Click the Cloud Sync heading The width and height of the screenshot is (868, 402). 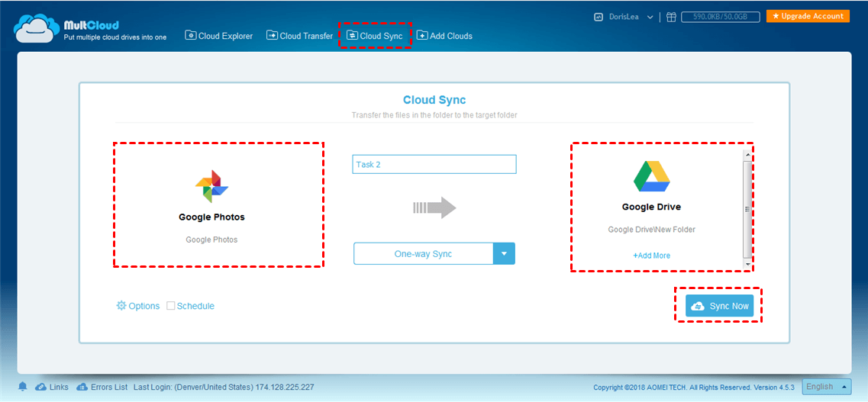click(434, 100)
